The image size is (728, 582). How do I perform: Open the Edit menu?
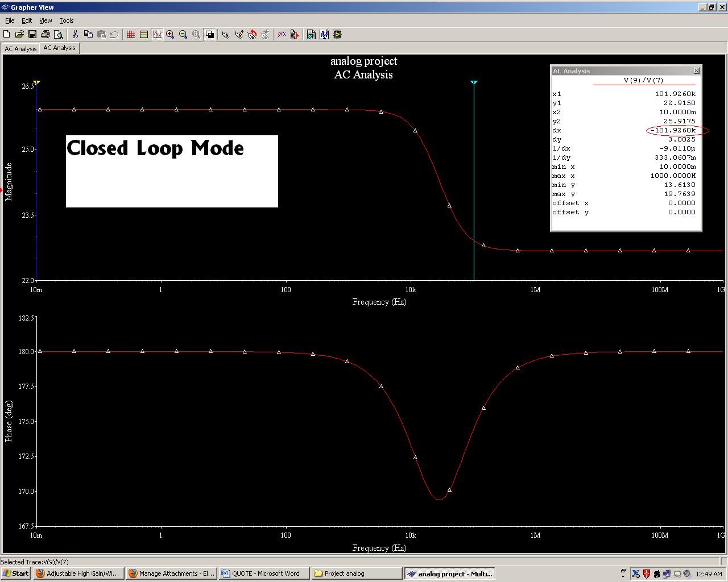pyautogui.click(x=27, y=20)
